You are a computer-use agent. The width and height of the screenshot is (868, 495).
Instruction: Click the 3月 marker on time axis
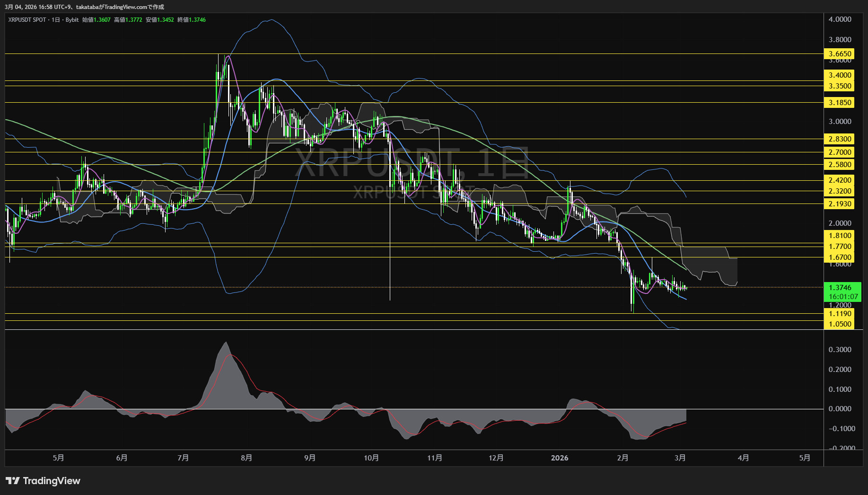(x=680, y=458)
